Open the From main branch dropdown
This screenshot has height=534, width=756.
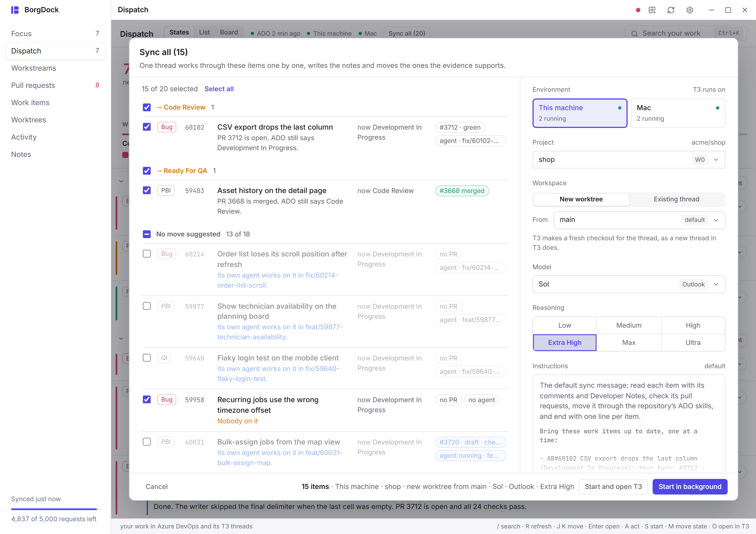(x=639, y=220)
